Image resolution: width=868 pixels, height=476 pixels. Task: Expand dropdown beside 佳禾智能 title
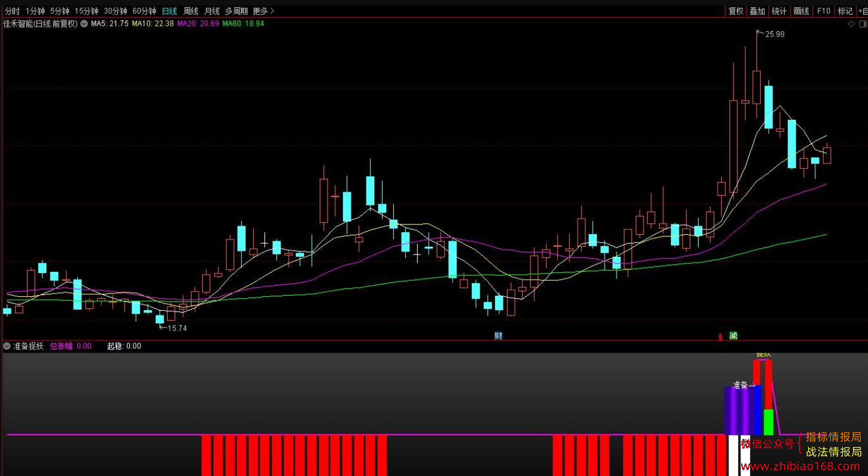[x=84, y=24]
